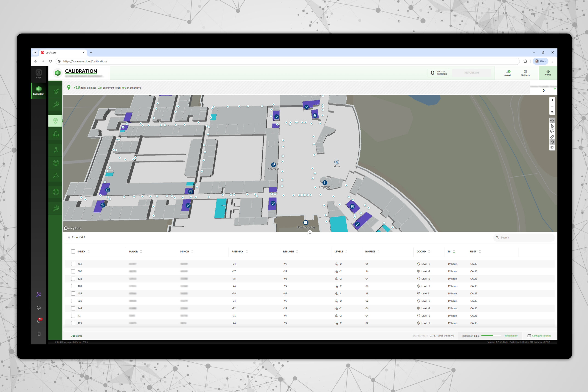Expand the level dropdown showing 0

(x=554, y=89)
